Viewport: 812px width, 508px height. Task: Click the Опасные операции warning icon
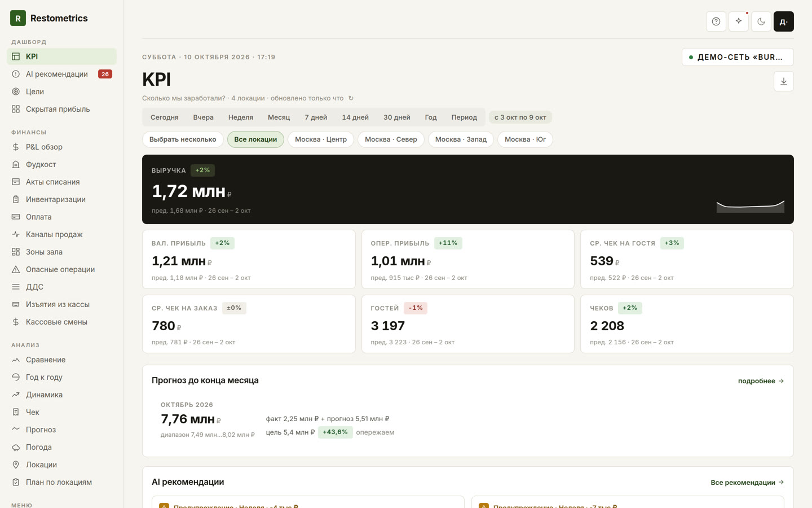tap(16, 269)
